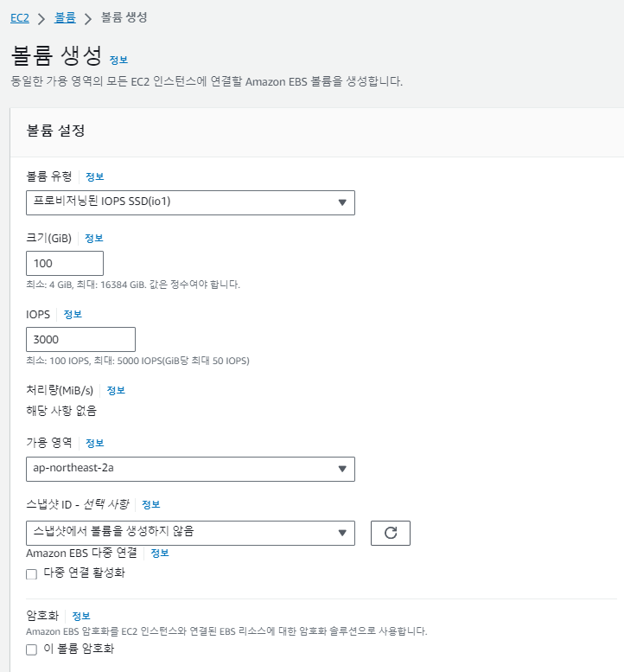
Task: Click 정보 link next to 처리량(MiB/s)
Action: click(x=116, y=390)
